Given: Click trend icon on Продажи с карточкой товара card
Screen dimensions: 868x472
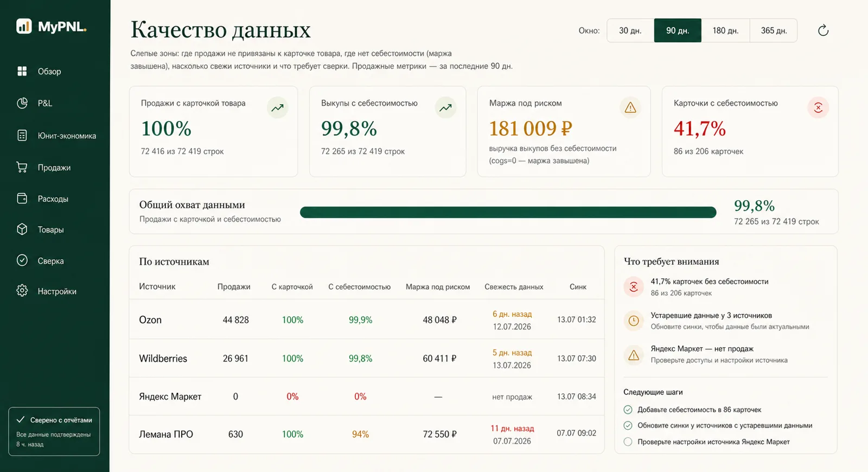Looking at the screenshot, I should 277,107.
